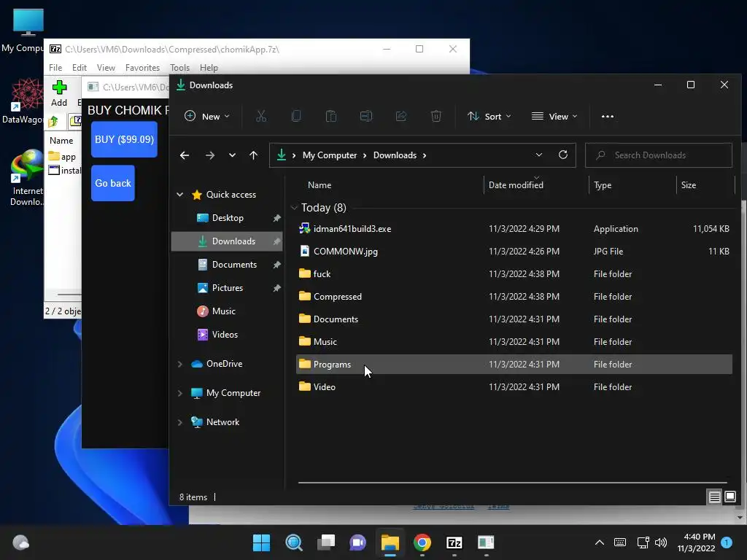Click the Share icon in Explorer toolbar
Viewport: 747px width, 560px height.
[401, 116]
